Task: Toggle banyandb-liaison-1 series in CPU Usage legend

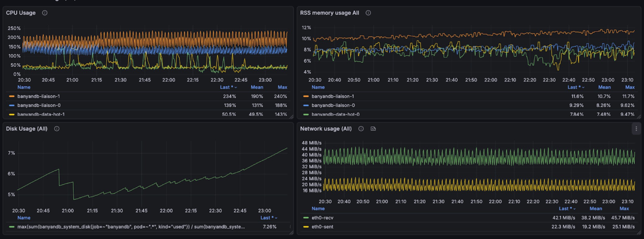Action: pos(38,96)
